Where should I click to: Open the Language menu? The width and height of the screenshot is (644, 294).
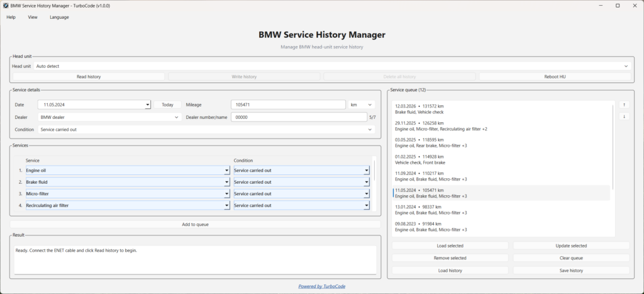point(60,17)
